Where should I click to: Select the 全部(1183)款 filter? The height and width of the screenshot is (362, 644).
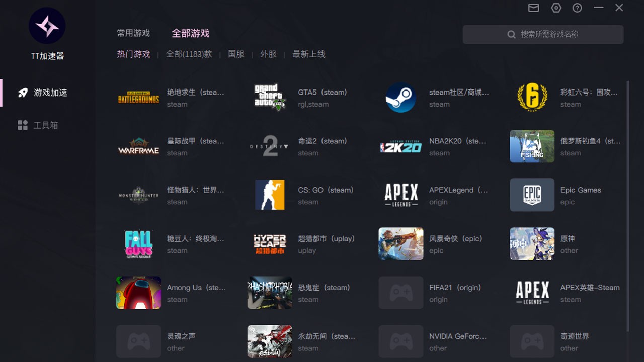click(189, 54)
